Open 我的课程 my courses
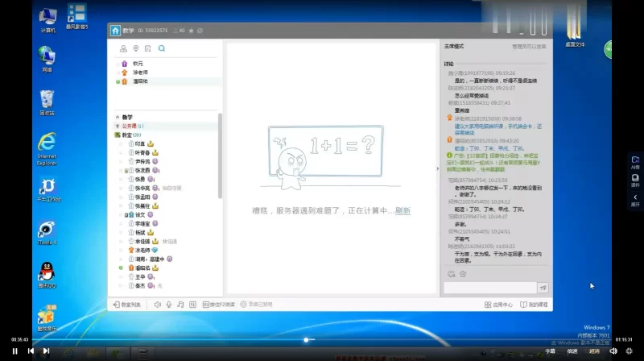The image size is (644, 361). (535, 305)
